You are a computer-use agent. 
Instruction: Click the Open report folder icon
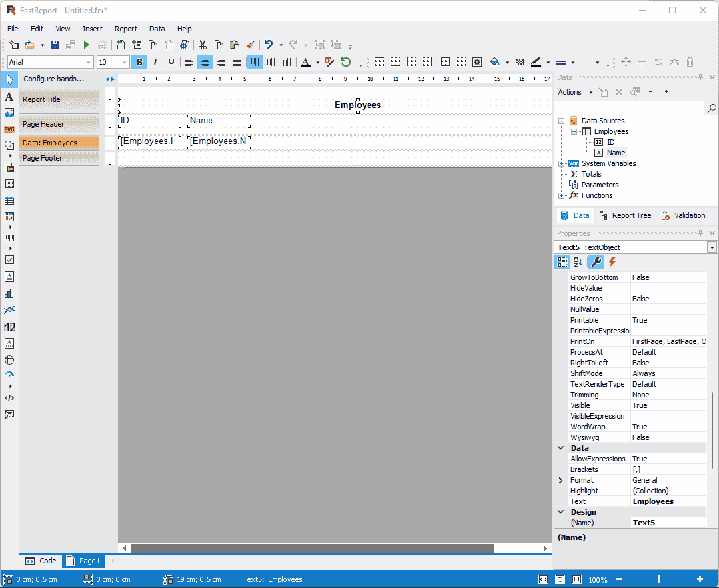(30, 45)
